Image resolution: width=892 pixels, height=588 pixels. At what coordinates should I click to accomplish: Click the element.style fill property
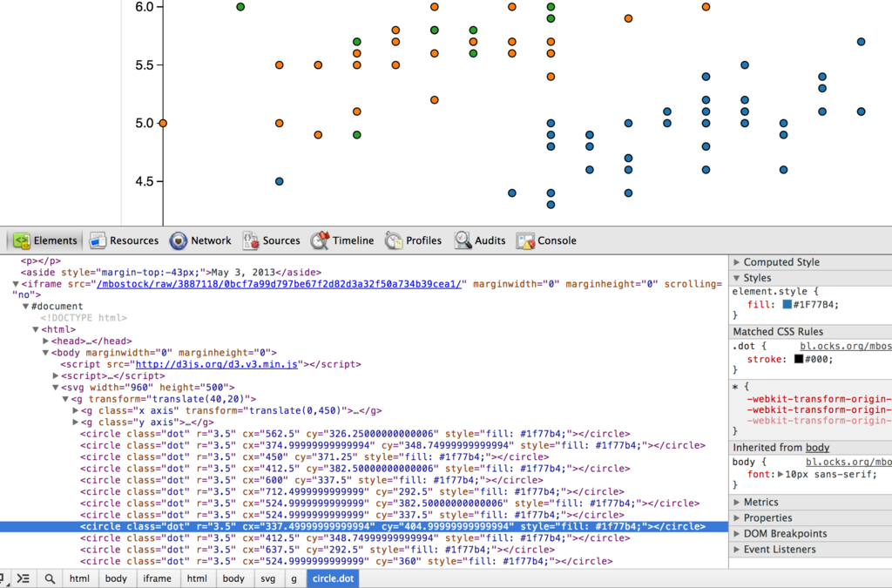pos(793,305)
